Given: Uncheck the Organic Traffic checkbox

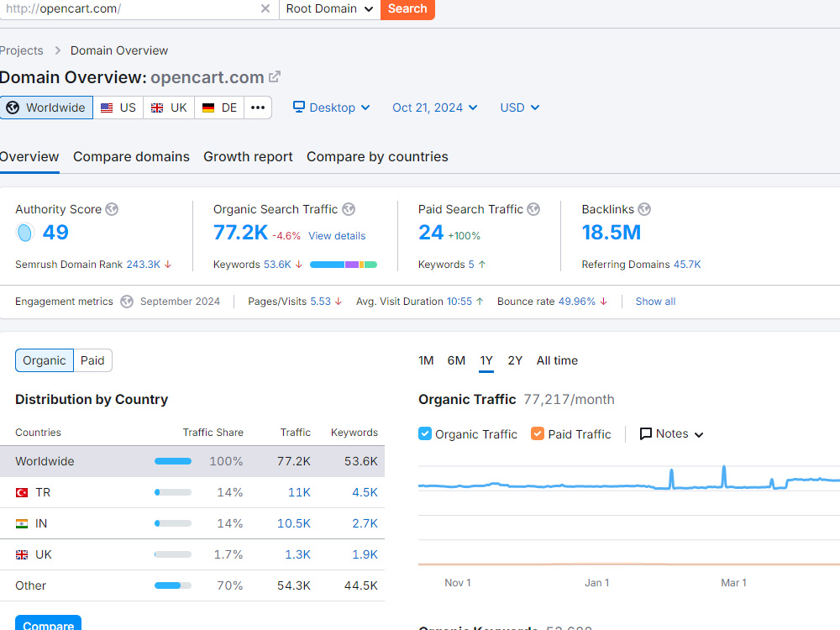Looking at the screenshot, I should pyautogui.click(x=425, y=433).
